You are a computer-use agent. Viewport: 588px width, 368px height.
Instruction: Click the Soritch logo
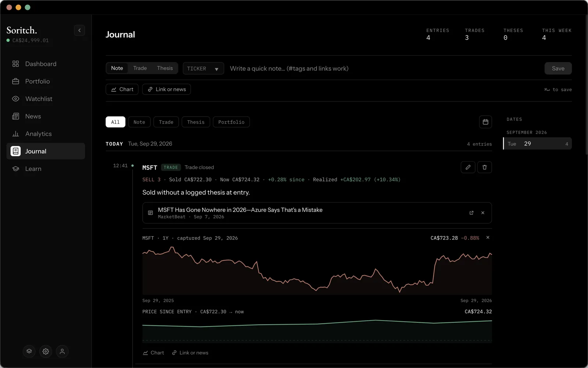pyautogui.click(x=22, y=30)
